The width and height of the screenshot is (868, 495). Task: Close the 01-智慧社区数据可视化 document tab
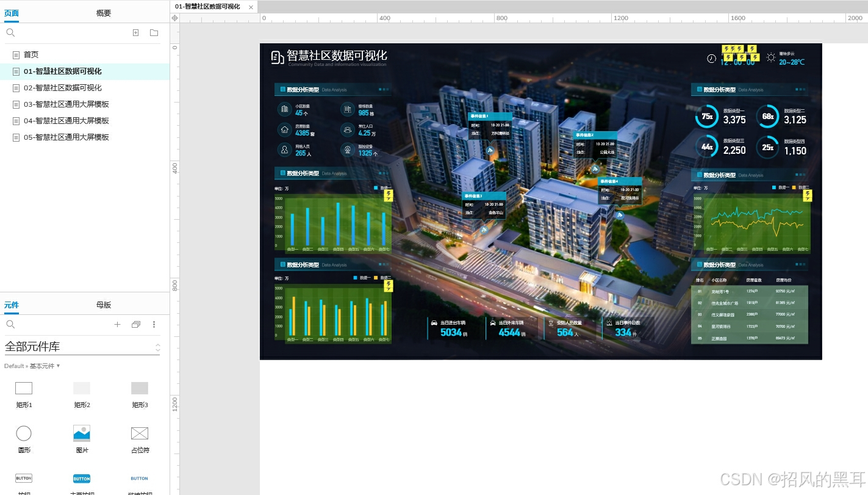click(x=251, y=7)
